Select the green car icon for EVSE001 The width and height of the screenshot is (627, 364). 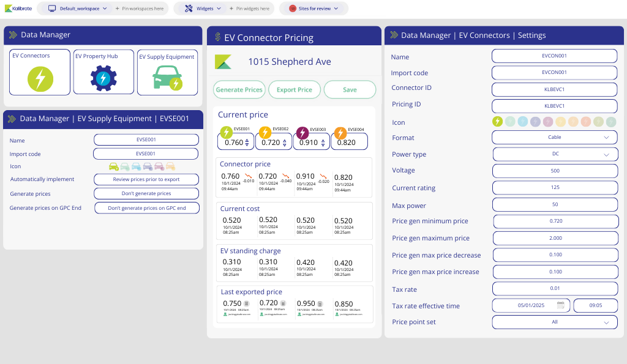point(113,166)
